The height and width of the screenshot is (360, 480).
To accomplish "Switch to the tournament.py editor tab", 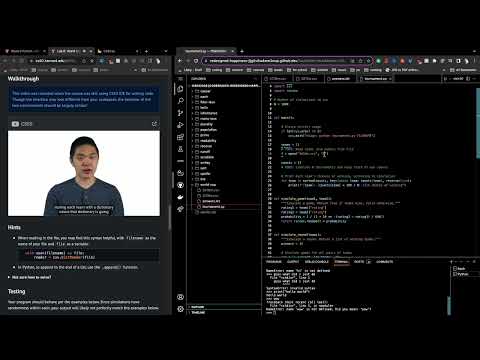I will tap(375, 79).
